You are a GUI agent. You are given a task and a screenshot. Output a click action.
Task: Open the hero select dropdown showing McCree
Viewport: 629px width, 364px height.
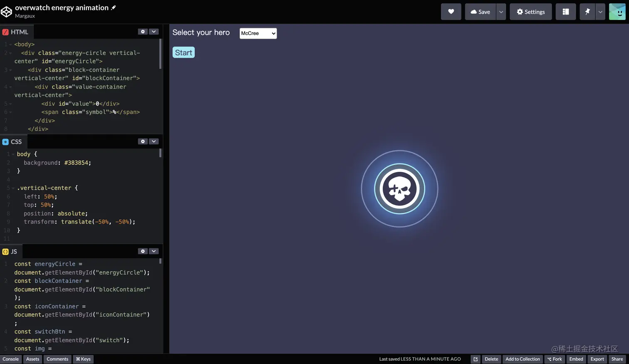pos(258,33)
